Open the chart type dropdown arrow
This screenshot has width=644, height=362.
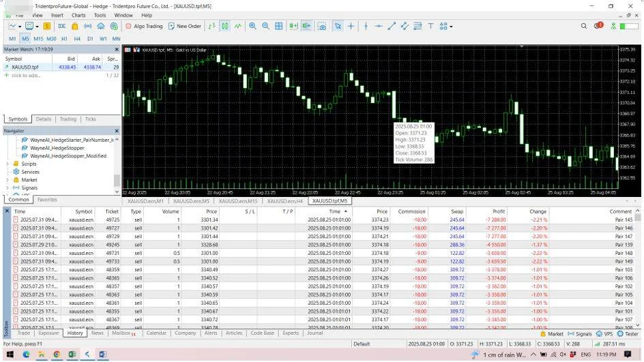coord(19,27)
